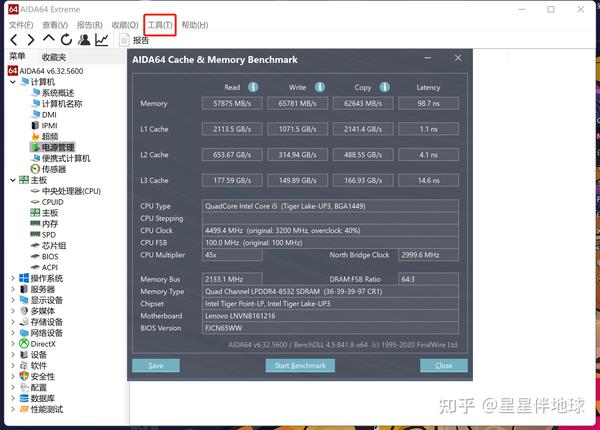This screenshot has height=430, width=600.
Task: Select the 电源管理 tree item
Action: [x=58, y=147]
